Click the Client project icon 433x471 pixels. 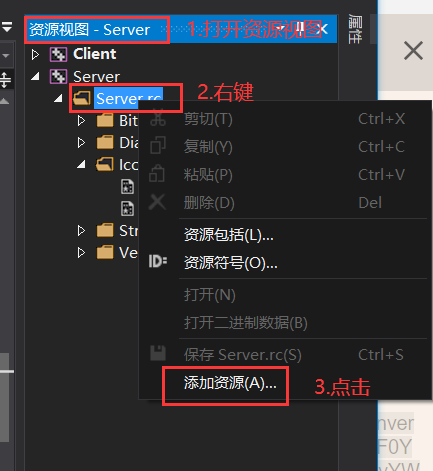point(58,54)
